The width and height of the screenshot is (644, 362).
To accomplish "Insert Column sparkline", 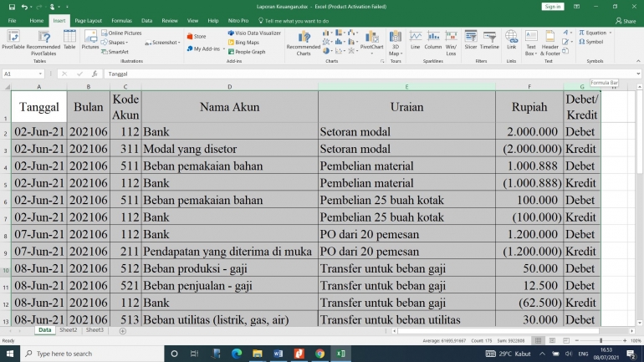I will point(433,40).
